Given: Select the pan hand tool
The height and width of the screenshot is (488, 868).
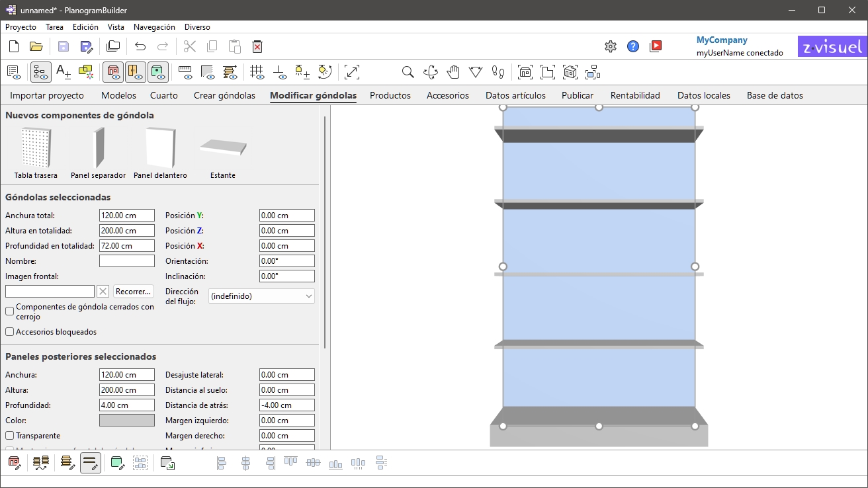Looking at the screenshot, I should (453, 71).
